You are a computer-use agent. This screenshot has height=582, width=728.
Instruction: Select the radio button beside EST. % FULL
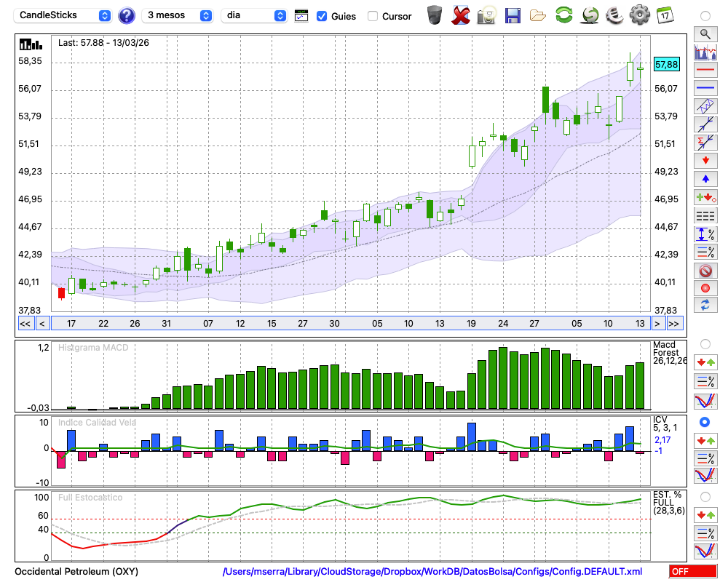[x=705, y=496]
